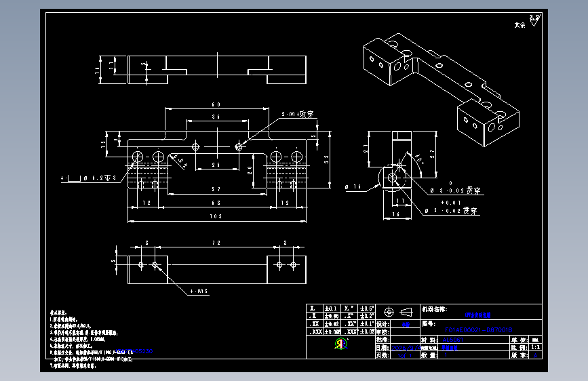
Task: Select the 57 slot width dimension
Action: (x=216, y=189)
